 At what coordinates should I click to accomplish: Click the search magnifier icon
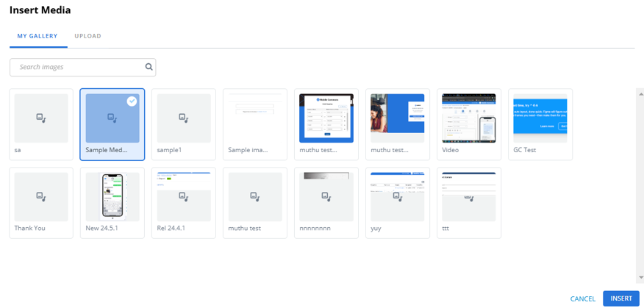tap(149, 67)
